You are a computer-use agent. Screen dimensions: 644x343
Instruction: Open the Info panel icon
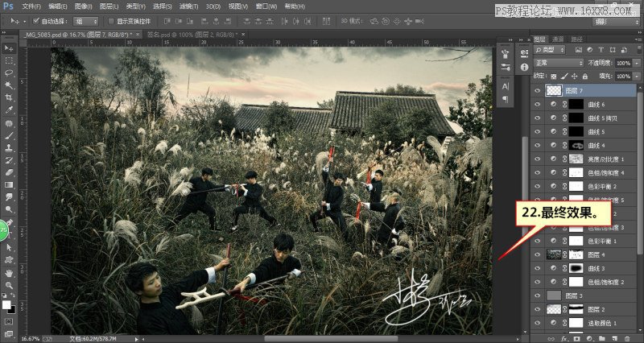[524, 67]
